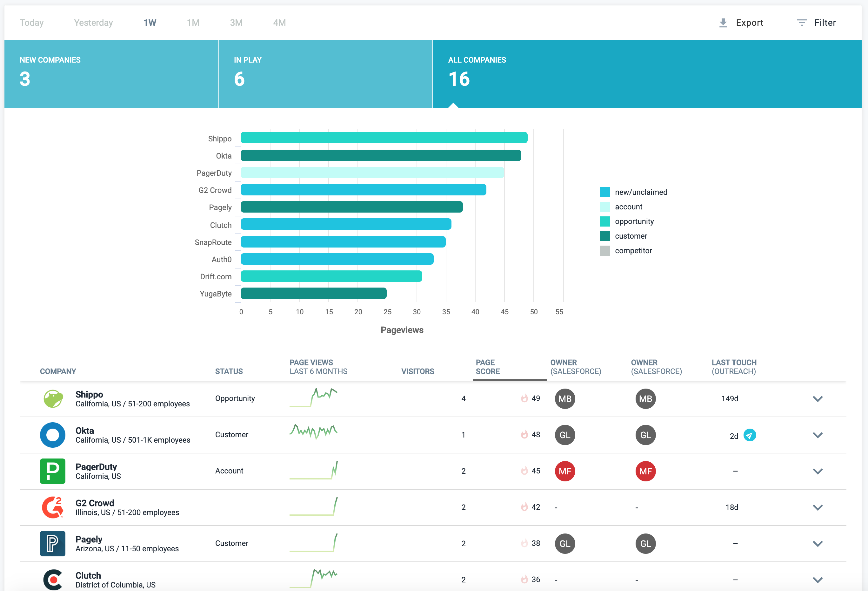The width and height of the screenshot is (868, 591).
Task: Expand the PagerDuty row details
Action: pos(818,472)
